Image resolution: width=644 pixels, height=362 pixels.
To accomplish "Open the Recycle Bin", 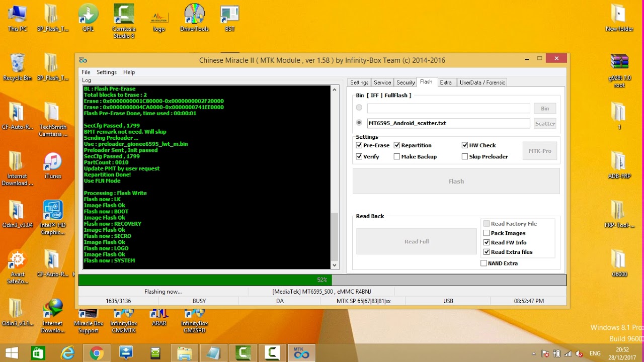I will point(17,67).
